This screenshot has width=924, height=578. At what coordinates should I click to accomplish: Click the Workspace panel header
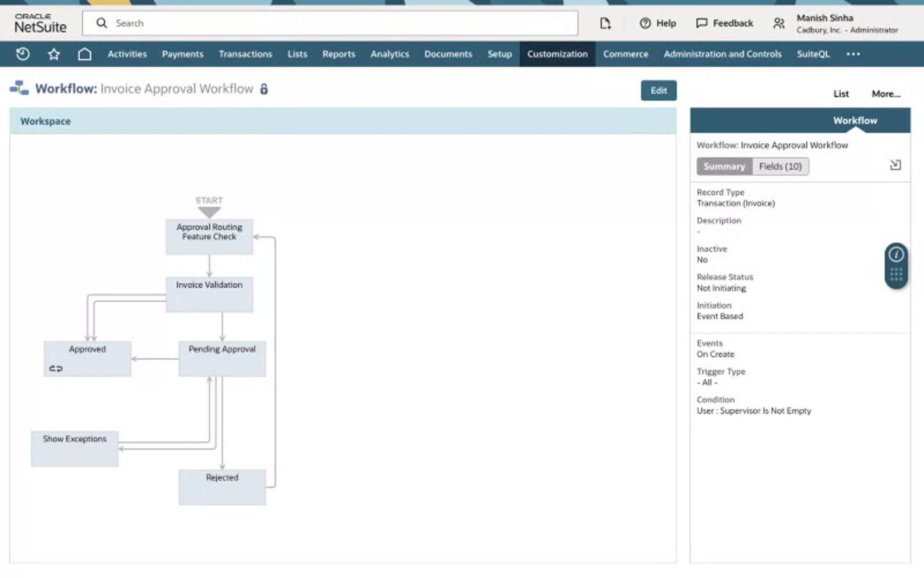[x=343, y=121]
